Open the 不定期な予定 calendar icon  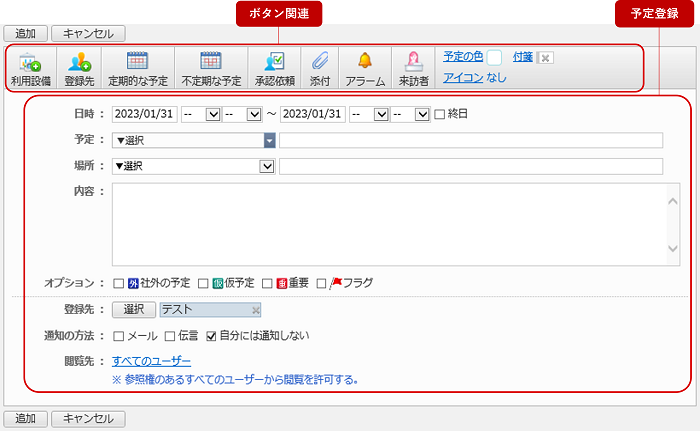pos(211,68)
